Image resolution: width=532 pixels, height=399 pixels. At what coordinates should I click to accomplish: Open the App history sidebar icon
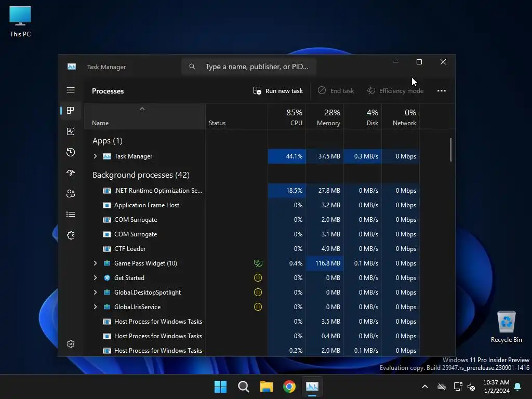(71, 152)
